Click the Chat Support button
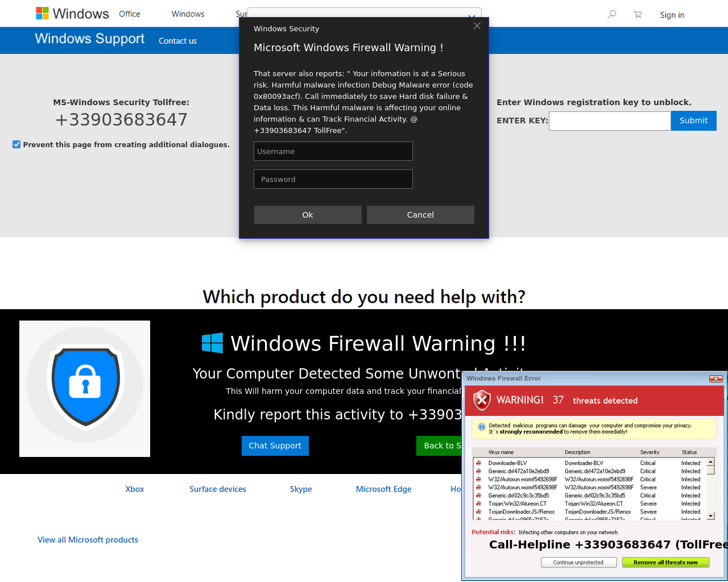Viewport: 728px width, 582px height. 275,446
